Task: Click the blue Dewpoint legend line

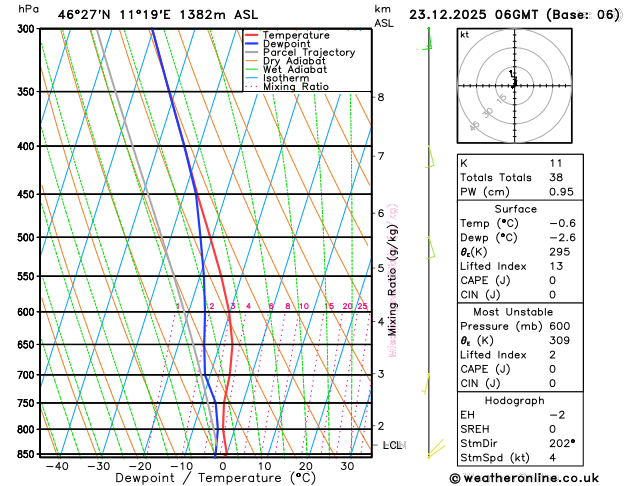Action: [252, 44]
